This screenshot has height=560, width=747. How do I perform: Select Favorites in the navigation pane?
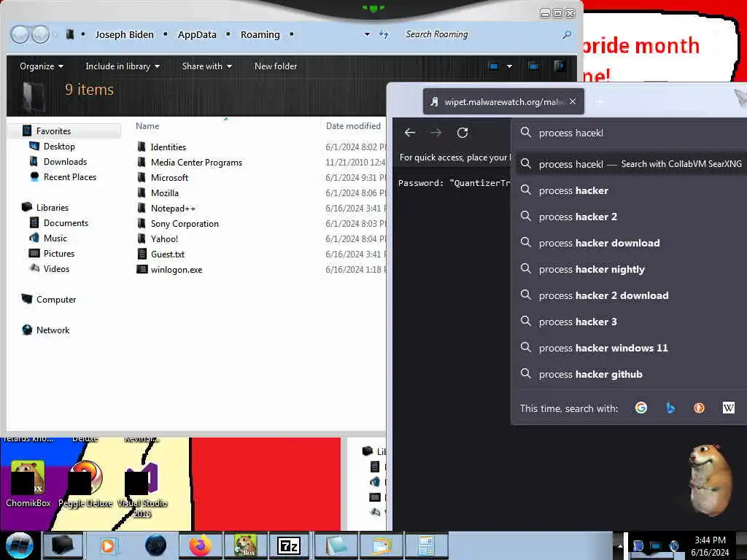(x=53, y=131)
